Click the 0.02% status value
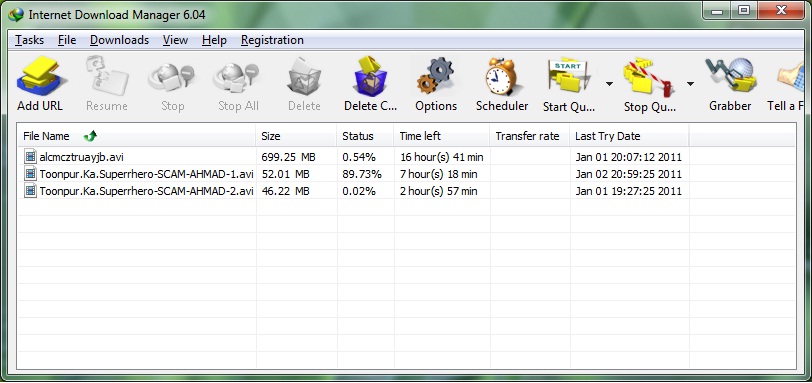812x383 pixels. [359, 191]
